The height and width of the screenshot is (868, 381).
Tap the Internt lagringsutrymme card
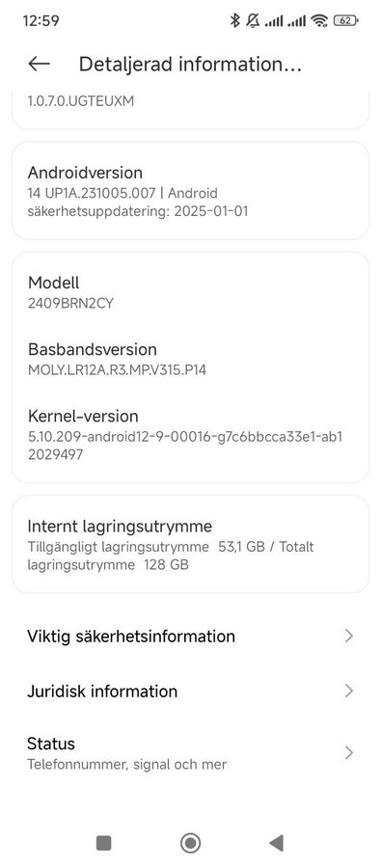pos(191,544)
